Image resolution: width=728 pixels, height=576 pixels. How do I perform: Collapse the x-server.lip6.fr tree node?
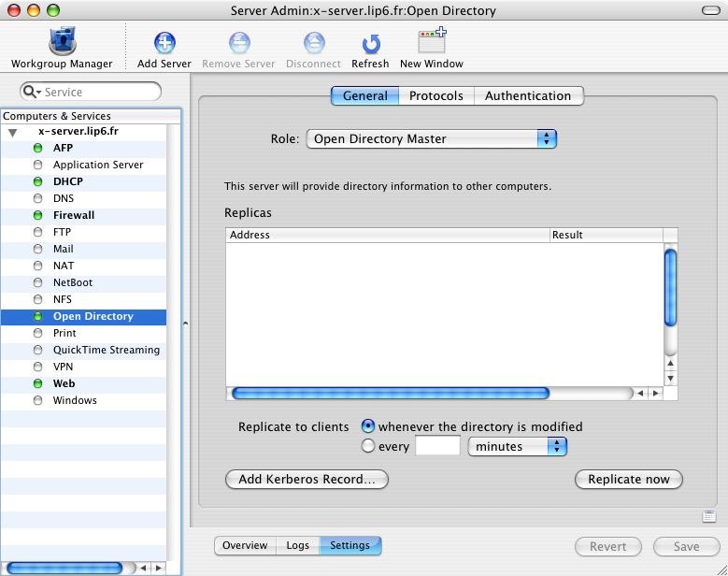[x=13, y=132]
